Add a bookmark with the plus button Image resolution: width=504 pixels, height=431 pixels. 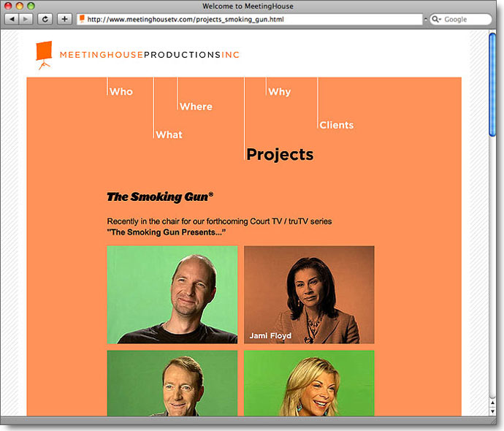click(x=64, y=19)
